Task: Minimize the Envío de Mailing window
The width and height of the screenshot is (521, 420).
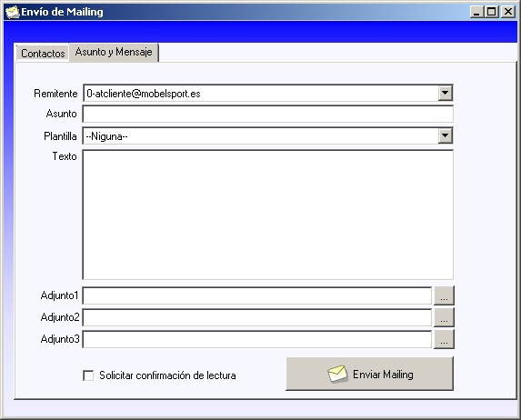Action: pos(476,12)
